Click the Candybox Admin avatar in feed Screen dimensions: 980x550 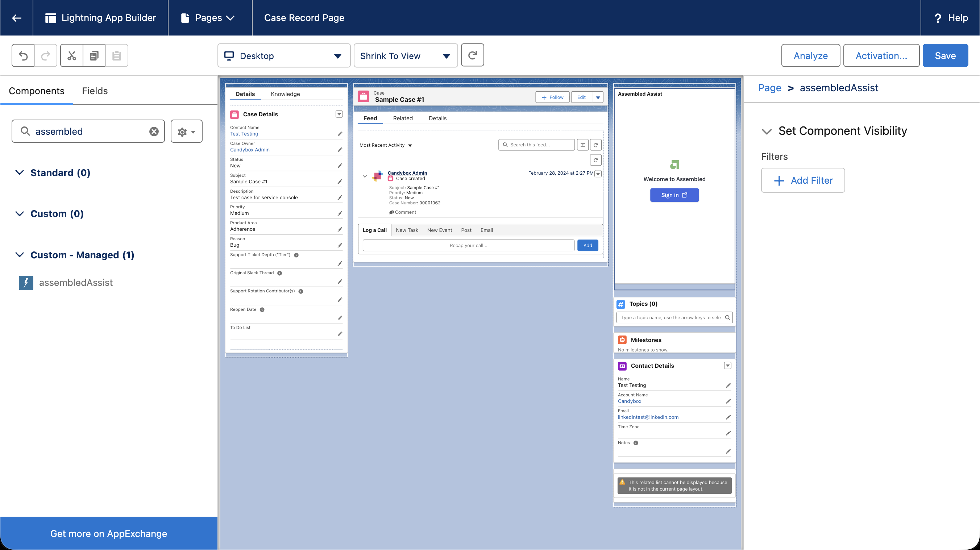377,176
